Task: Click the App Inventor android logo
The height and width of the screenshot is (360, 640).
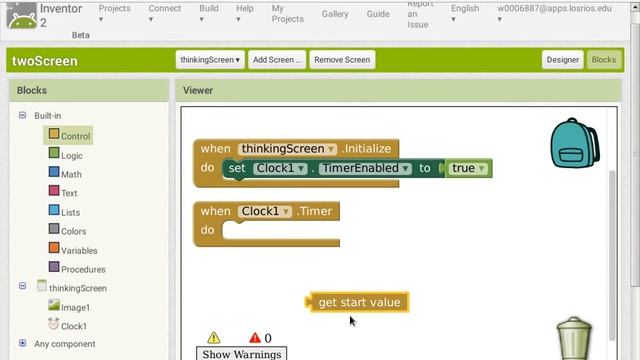Action: (x=22, y=16)
